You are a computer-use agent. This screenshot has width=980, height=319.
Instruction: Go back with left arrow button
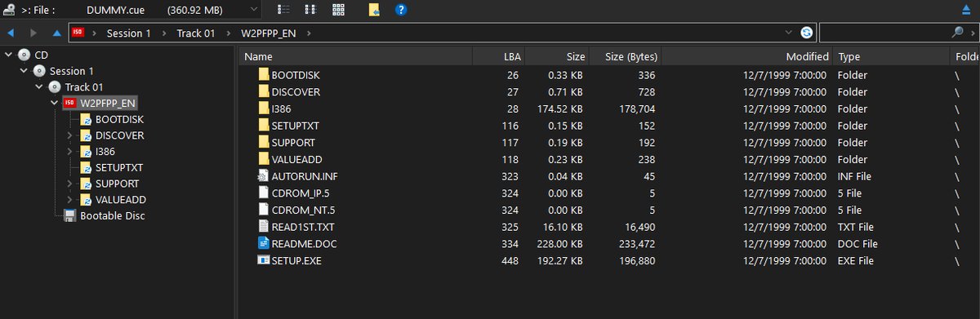tap(11, 33)
